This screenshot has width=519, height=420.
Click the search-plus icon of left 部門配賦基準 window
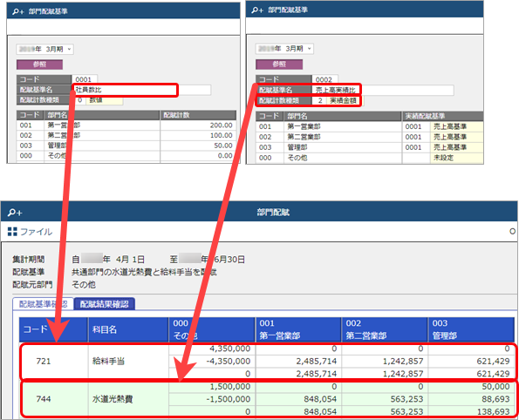[x=18, y=11]
